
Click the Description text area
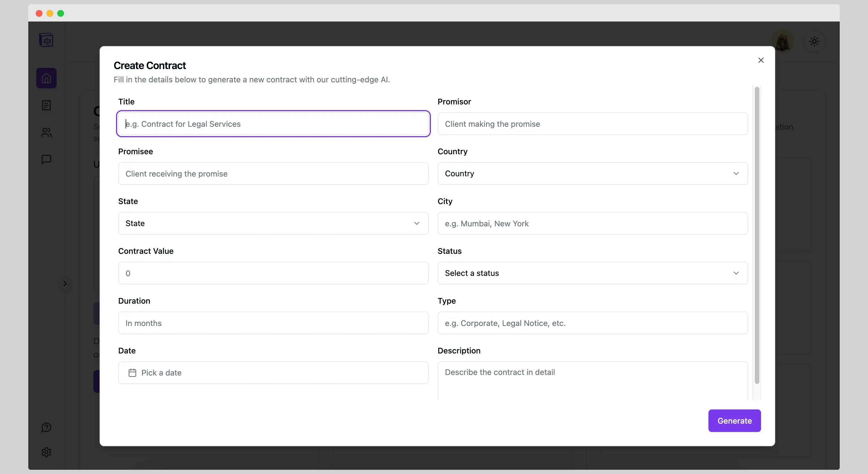(592, 381)
